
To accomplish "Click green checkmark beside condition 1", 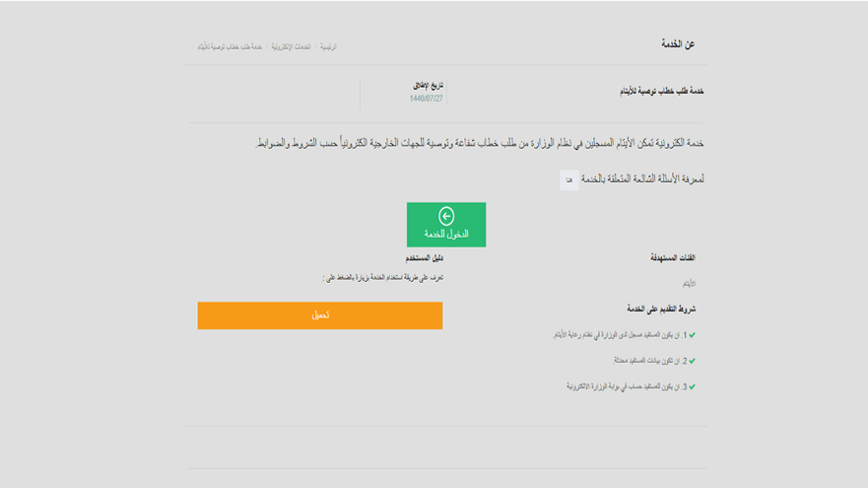I will (x=692, y=335).
